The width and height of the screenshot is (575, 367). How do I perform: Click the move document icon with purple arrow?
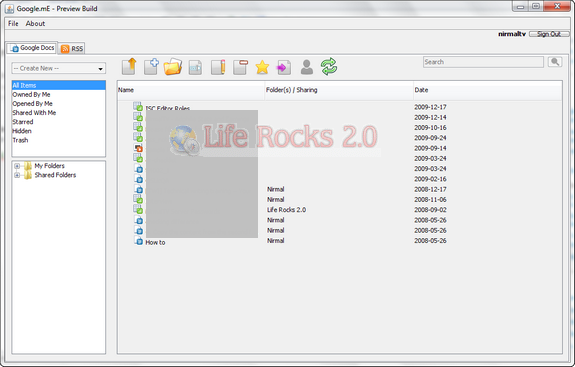click(x=284, y=67)
